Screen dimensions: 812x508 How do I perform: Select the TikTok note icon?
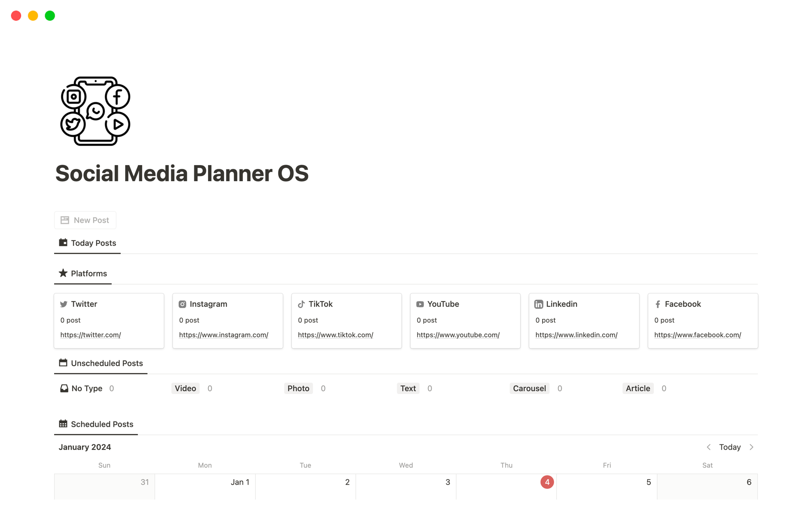(x=301, y=304)
